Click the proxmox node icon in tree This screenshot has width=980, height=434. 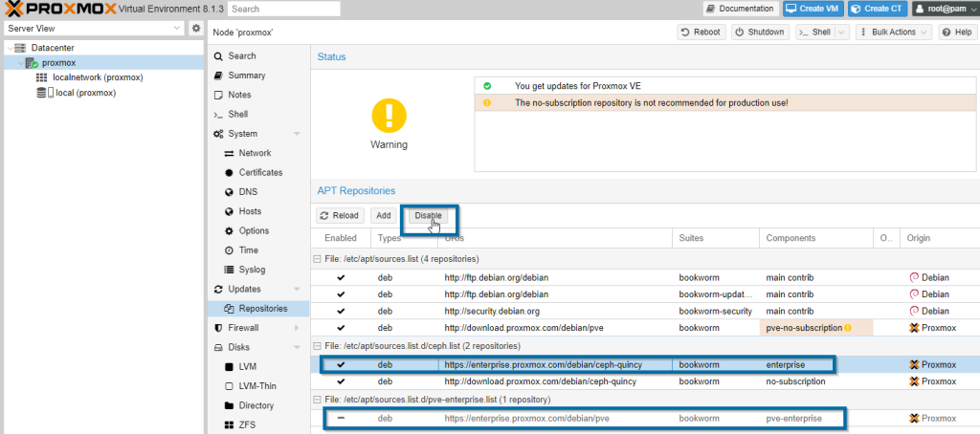[32, 63]
